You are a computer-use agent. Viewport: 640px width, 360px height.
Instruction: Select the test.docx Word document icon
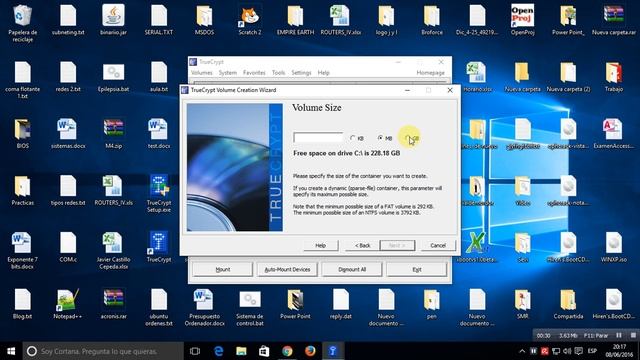click(x=159, y=133)
